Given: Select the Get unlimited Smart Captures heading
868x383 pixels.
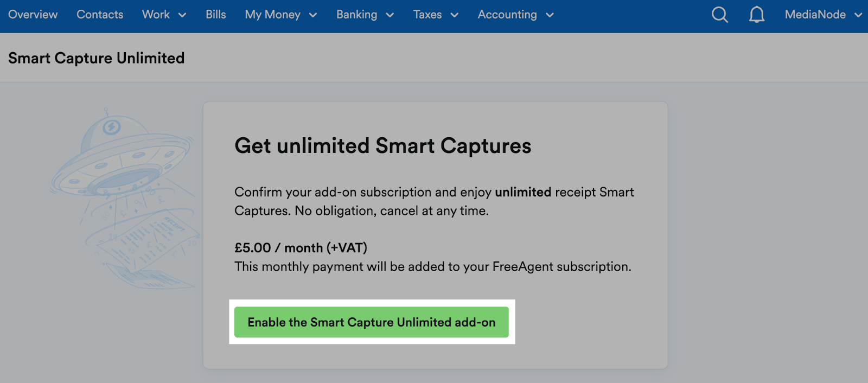Looking at the screenshot, I should (x=383, y=146).
